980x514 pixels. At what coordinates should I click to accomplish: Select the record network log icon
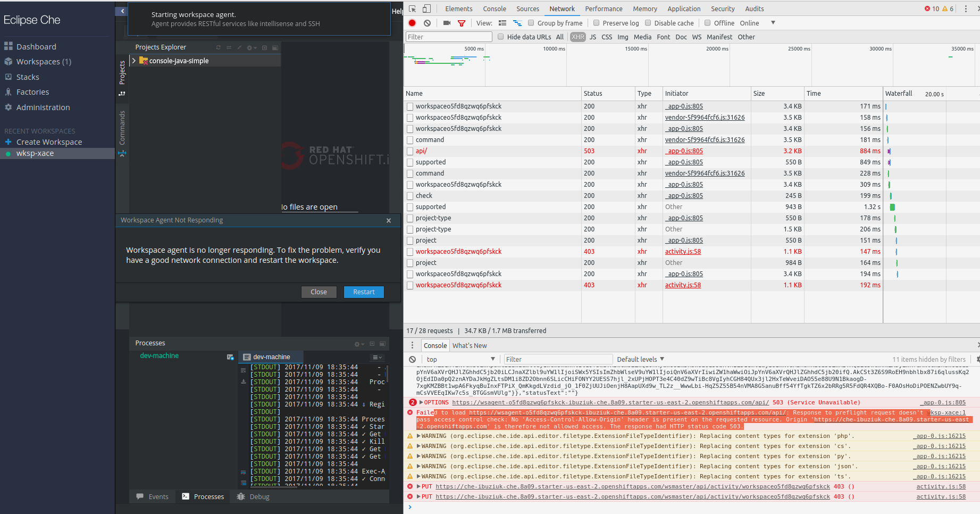click(412, 23)
